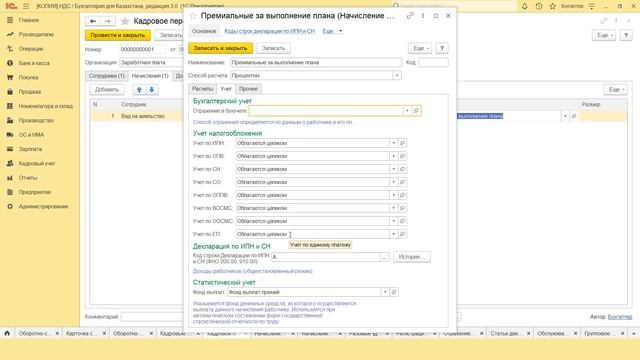Open the Учет по ООСМС item via open icon
This screenshot has width=640, height=360.
click(x=402, y=221)
